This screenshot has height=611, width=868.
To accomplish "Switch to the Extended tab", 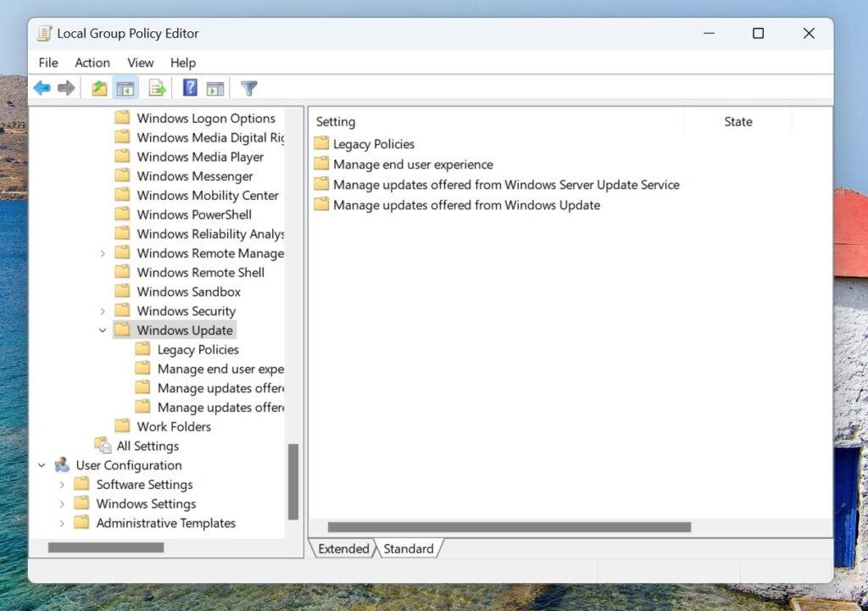I will 343,548.
